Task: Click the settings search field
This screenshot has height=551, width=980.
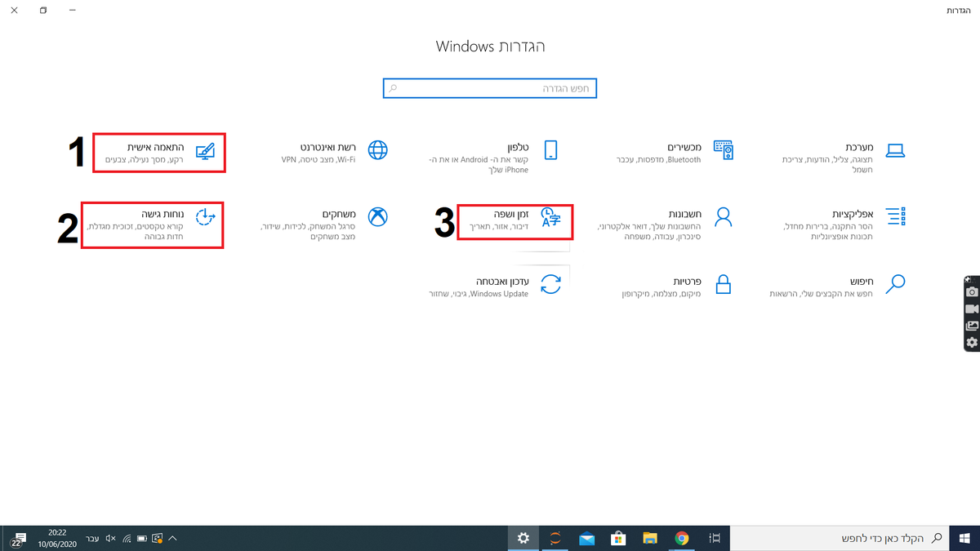Action: coord(490,88)
